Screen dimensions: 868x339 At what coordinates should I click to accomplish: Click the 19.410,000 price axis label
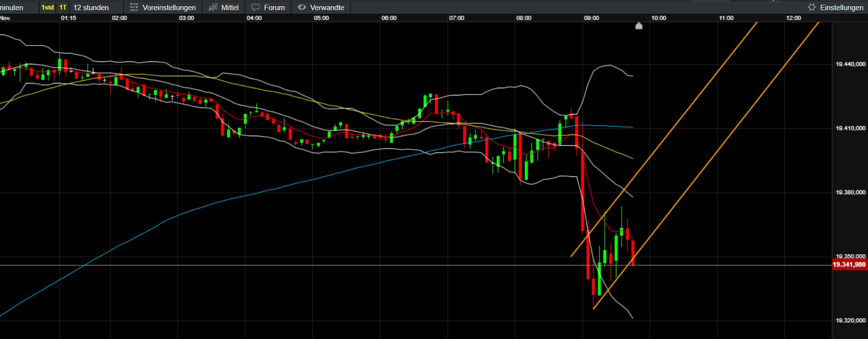[851, 129]
